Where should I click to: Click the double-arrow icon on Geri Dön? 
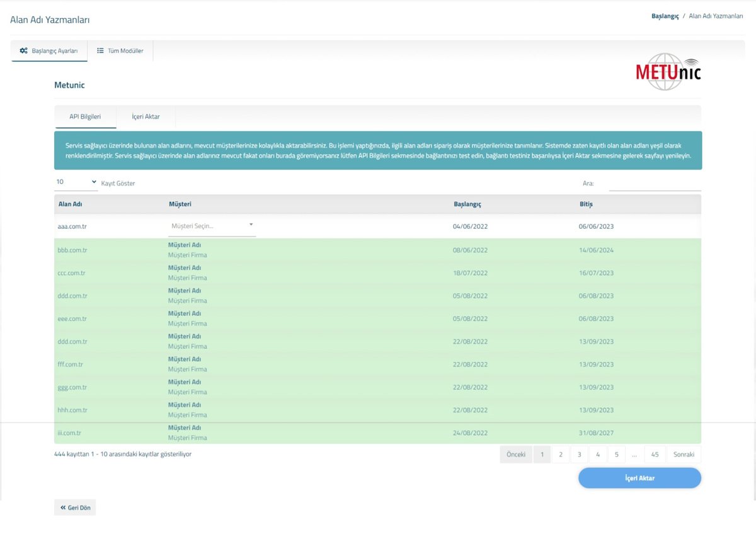[x=63, y=508]
